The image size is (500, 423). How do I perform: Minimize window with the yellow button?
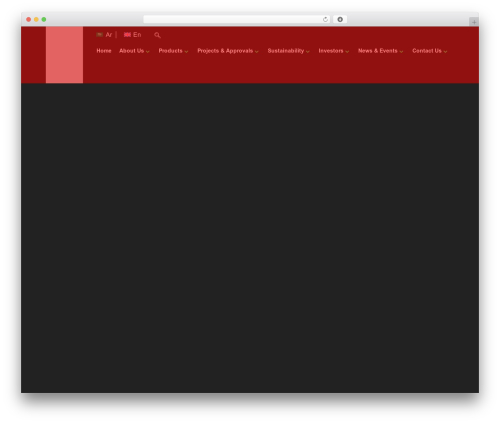coord(36,19)
